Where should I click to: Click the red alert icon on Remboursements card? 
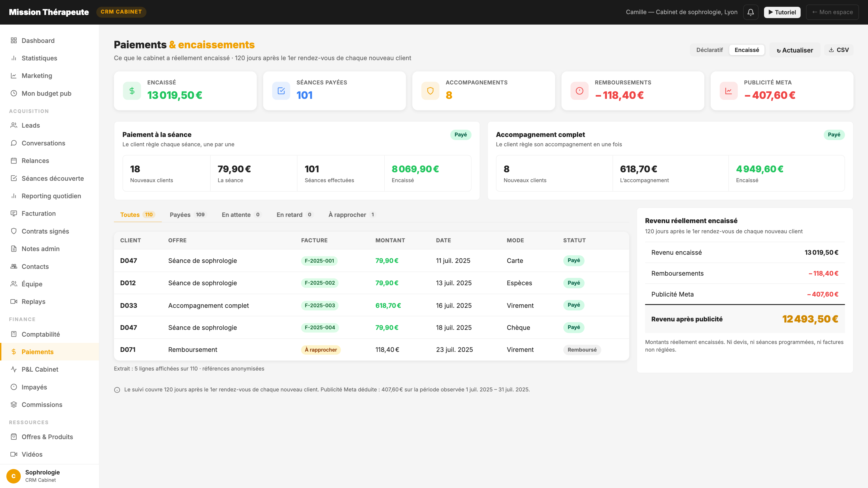tap(579, 91)
